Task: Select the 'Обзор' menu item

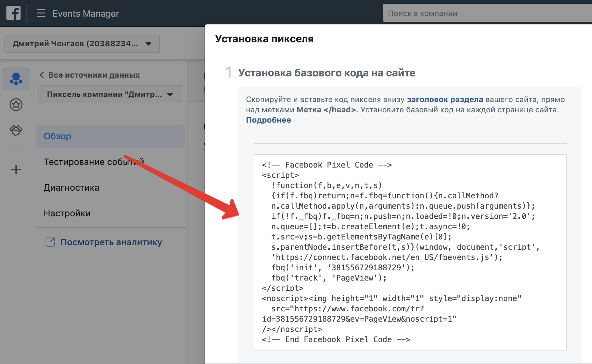Action: pyautogui.click(x=110, y=136)
